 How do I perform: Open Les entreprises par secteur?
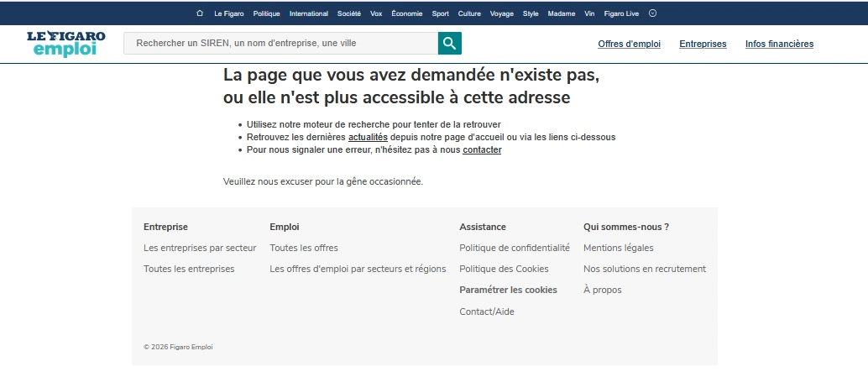200,248
